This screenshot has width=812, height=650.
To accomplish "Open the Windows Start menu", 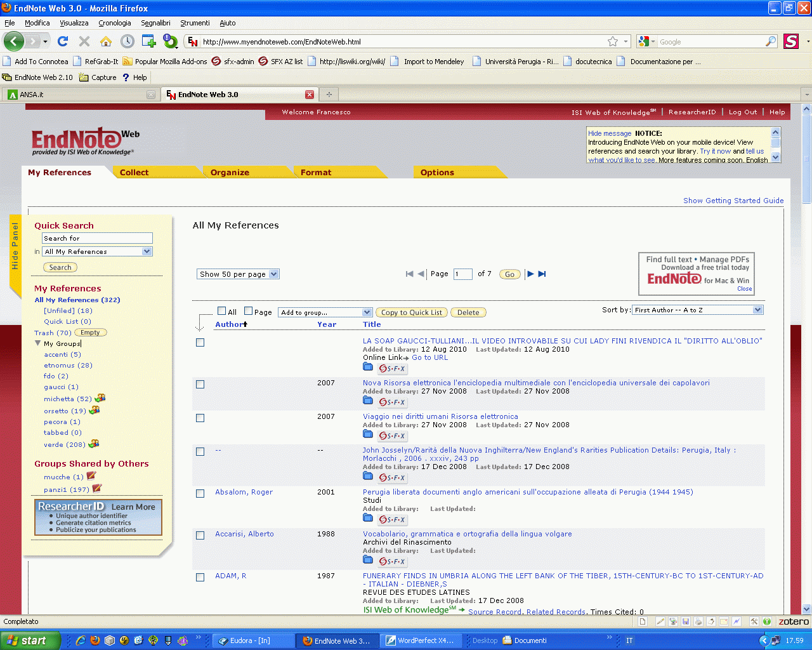I will 30,640.
